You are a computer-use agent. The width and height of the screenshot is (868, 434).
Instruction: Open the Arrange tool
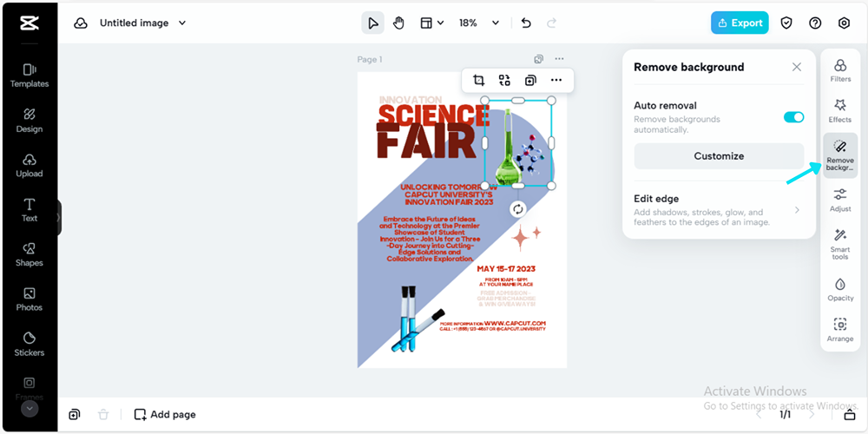coord(840,329)
